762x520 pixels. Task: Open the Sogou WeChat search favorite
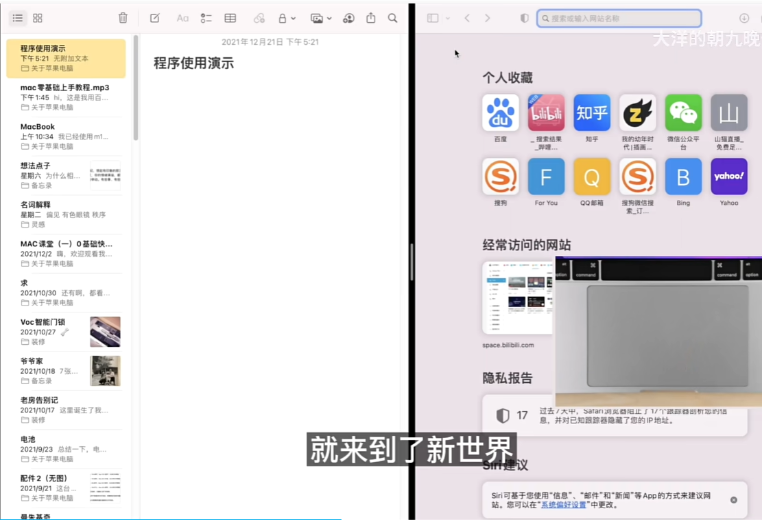(x=638, y=176)
